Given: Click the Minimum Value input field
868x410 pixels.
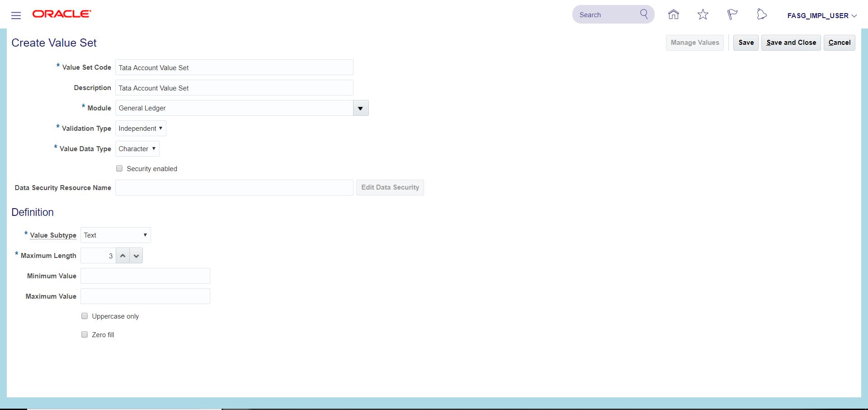Looking at the screenshot, I should pos(145,276).
